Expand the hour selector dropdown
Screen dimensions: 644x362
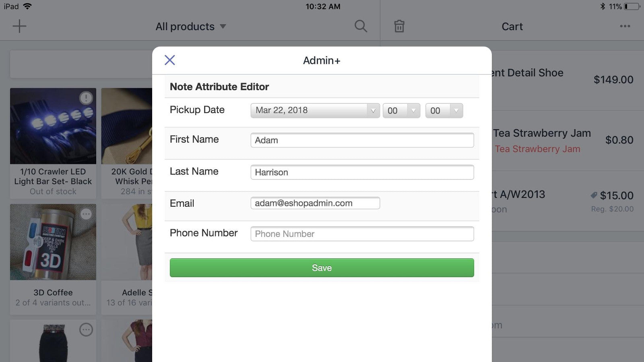pyautogui.click(x=401, y=110)
